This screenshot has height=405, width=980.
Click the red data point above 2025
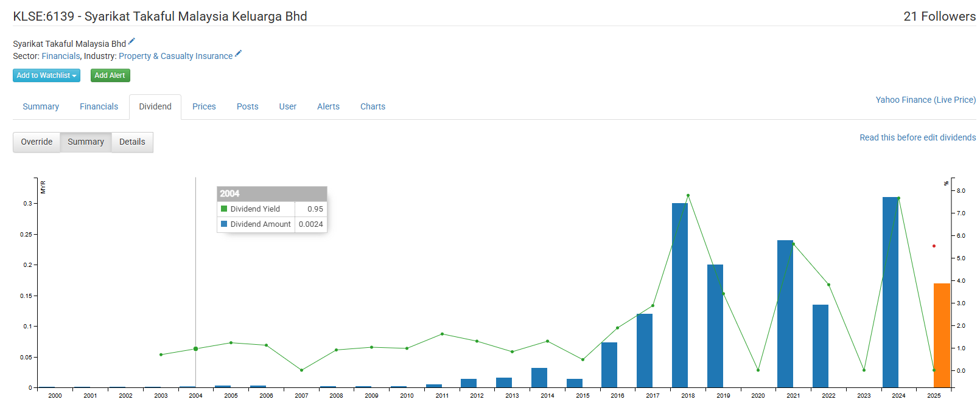[x=934, y=246]
